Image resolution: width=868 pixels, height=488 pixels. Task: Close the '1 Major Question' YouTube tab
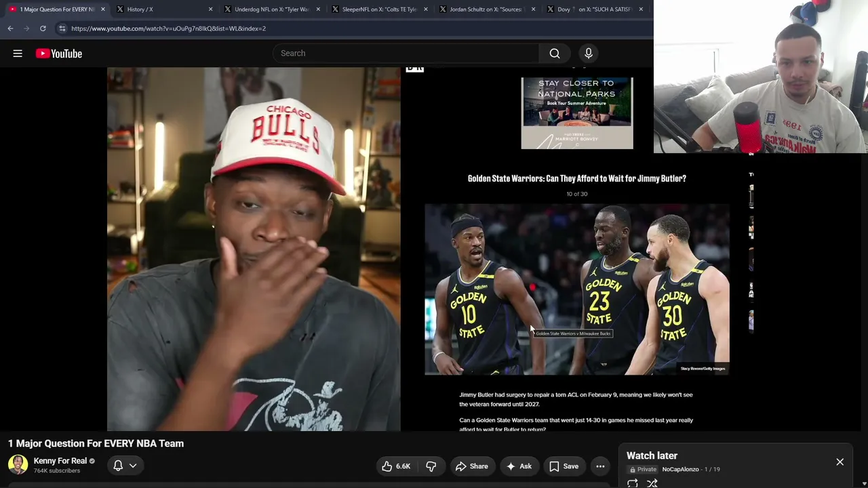pos(103,9)
